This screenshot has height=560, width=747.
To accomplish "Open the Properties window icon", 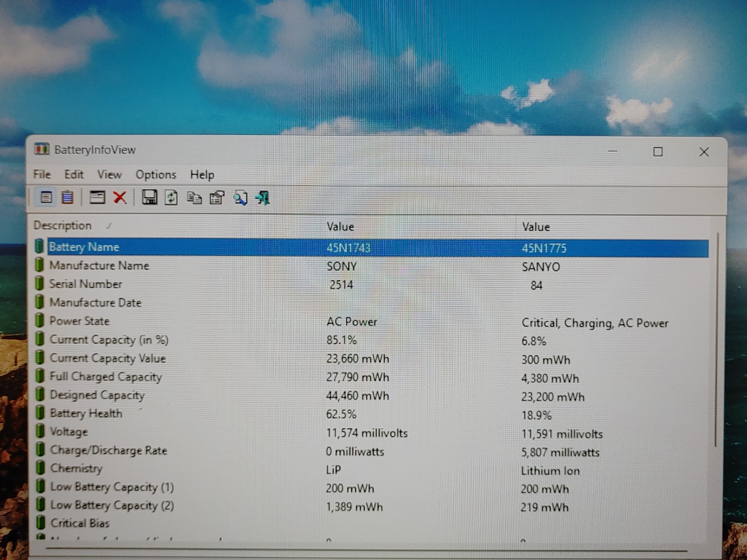I will click(216, 198).
